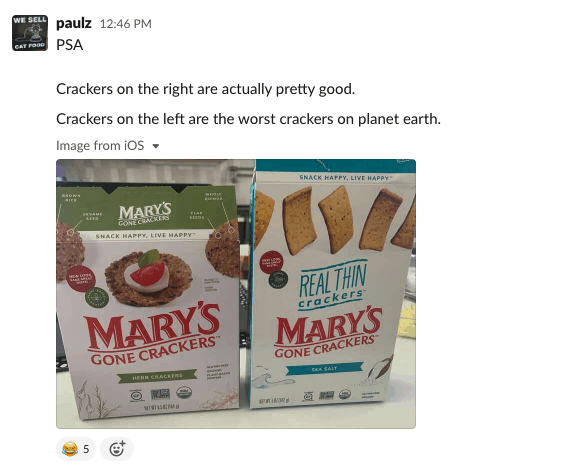Click the Herb Crackers box in the photo
The image size is (565, 469).
(x=148, y=301)
